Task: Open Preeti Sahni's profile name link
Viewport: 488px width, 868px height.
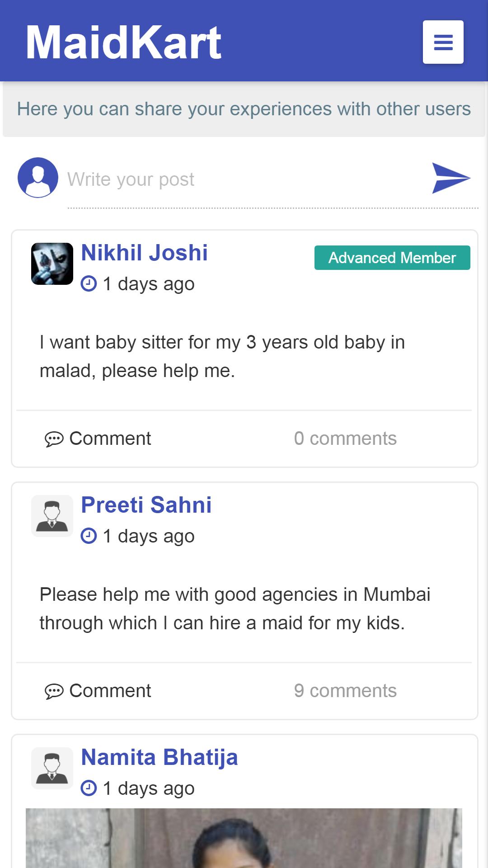Action: [146, 505]
